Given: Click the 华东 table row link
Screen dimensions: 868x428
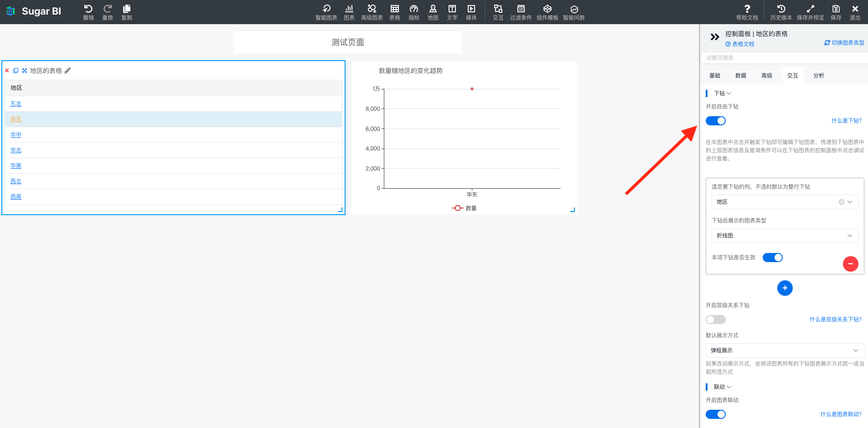Looking at the screenshot, I should [16, 119].
